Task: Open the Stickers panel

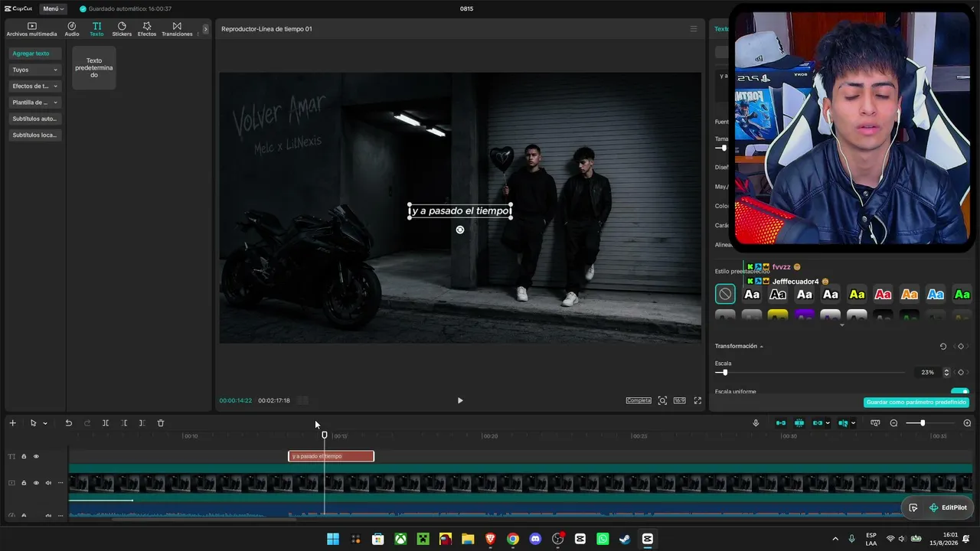Action: click(x=122, y=29)
